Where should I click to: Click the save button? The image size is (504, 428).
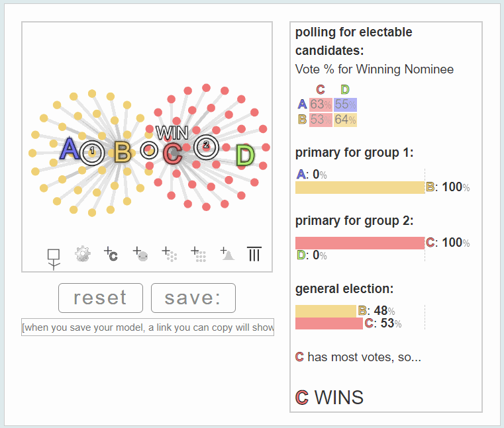(x=193, y=298)
